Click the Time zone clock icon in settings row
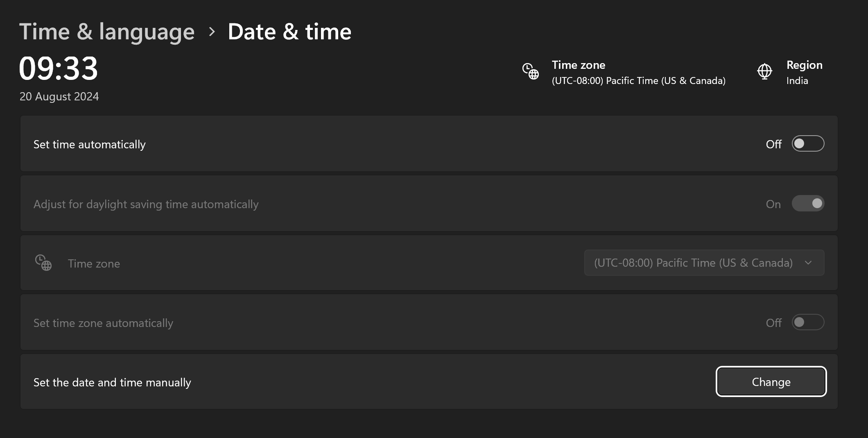 [x=44, y=263]
